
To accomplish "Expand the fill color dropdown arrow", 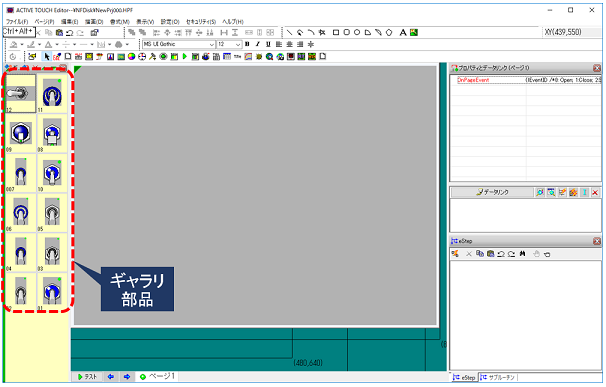I will pyautogui.click(x=22, y=45).
